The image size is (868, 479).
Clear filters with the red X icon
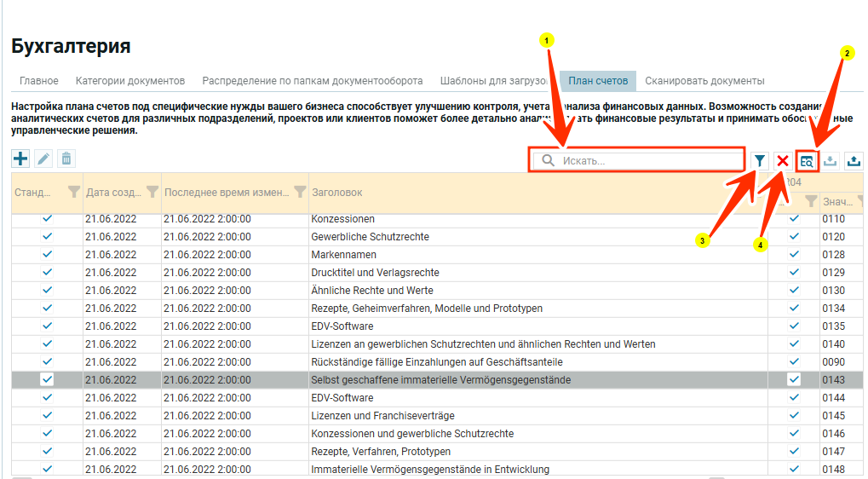click(x=783, y=160)
